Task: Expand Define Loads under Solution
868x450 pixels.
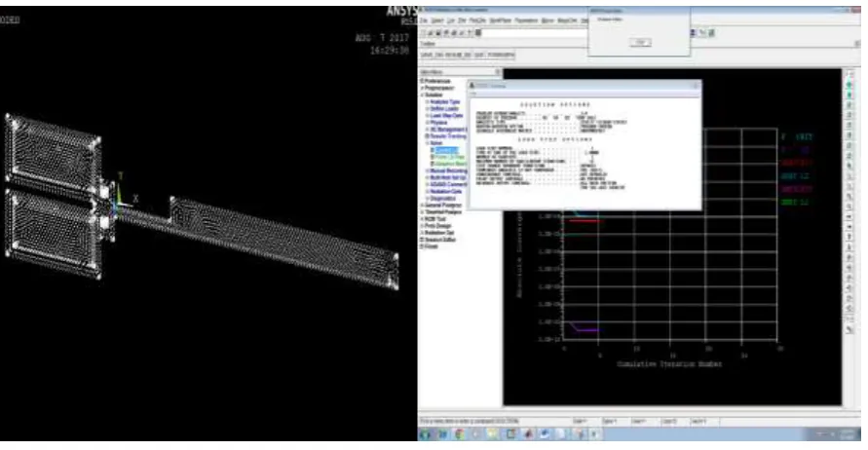Action: [x=443, y=108]
